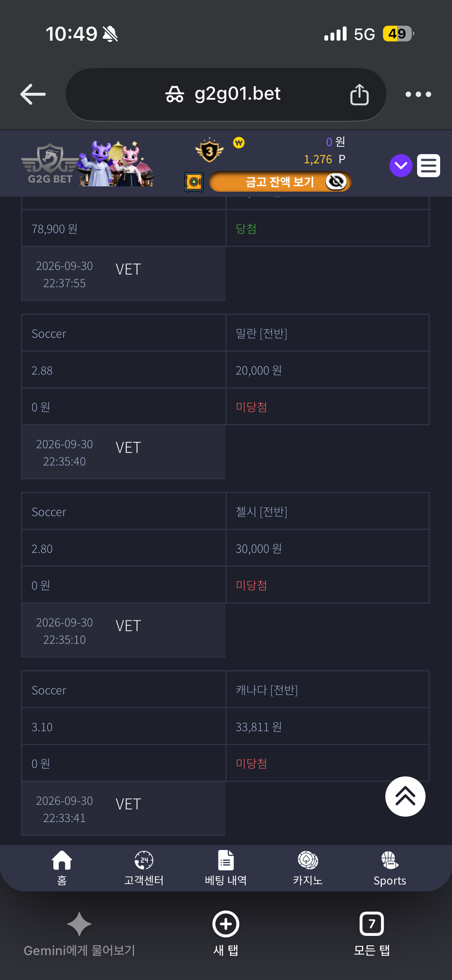Open the Sports section
Image resolution: width=452 pixels, height=980 pixels.
point(390,868)
